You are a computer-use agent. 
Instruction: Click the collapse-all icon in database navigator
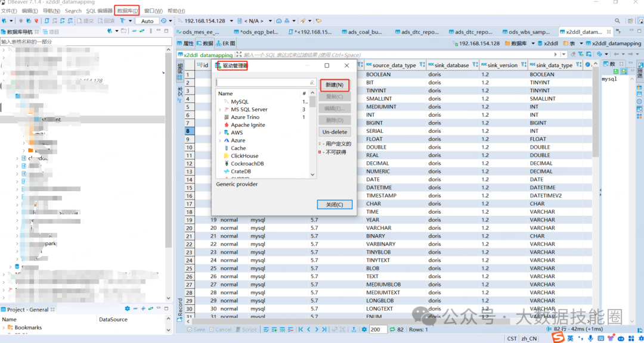click(x=134, y=31)
